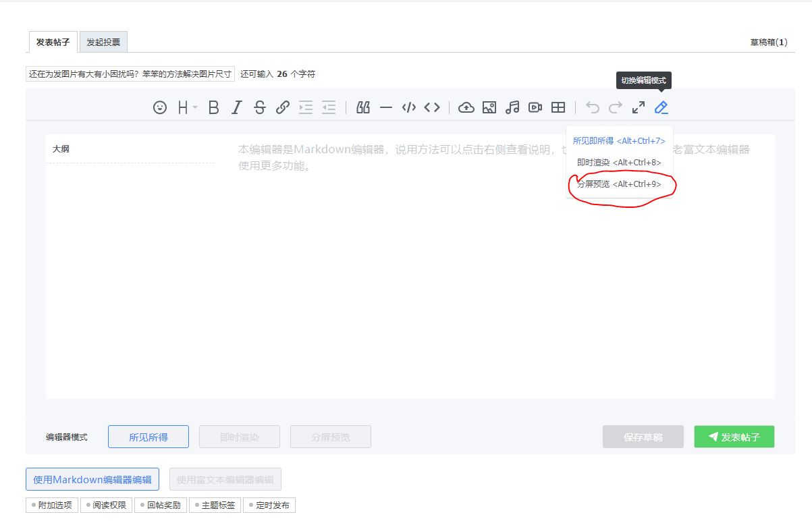Screen dimensions: 812x521
Task: Click the green 发表帖子 submit button
Action: pyautogui.click(x=734, y=437)
